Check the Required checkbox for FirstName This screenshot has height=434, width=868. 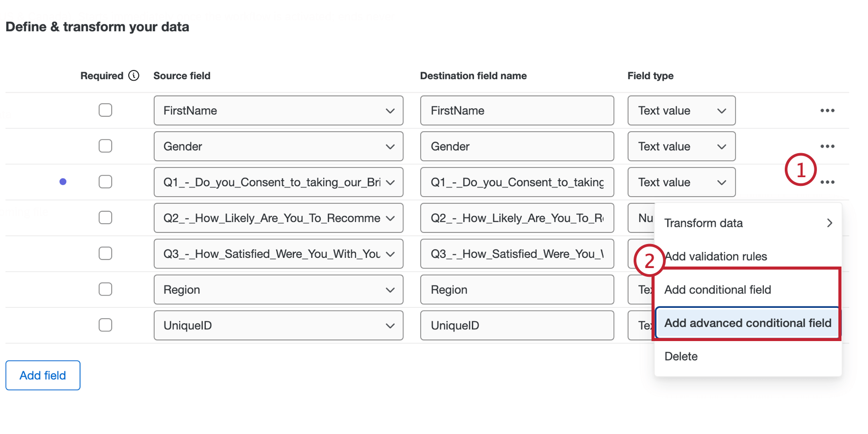click(105, 110)
